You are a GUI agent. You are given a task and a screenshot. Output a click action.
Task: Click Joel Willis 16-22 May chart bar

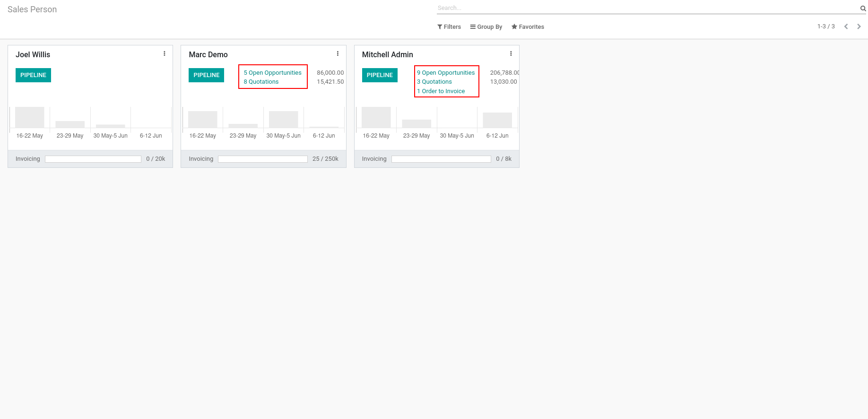[30, 117]
